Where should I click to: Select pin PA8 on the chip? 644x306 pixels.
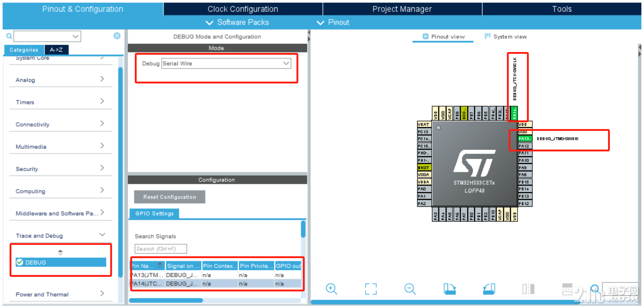pos(525,175)
